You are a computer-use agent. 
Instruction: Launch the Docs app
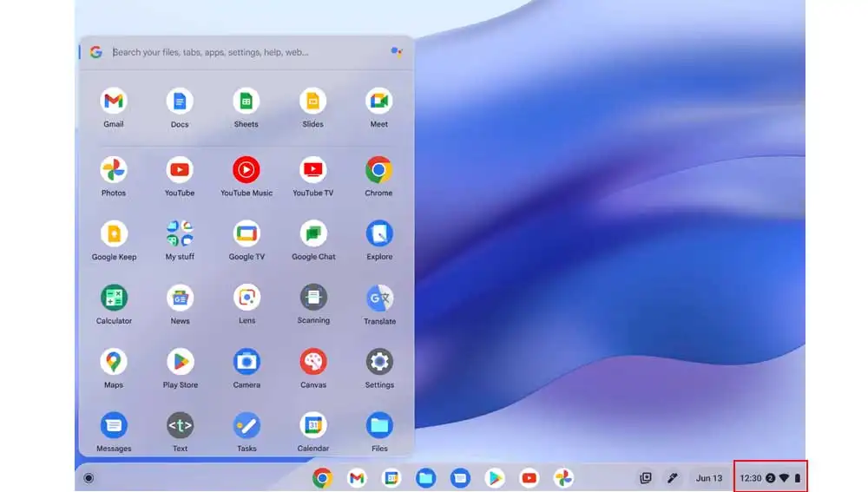[x=180, y=102]
